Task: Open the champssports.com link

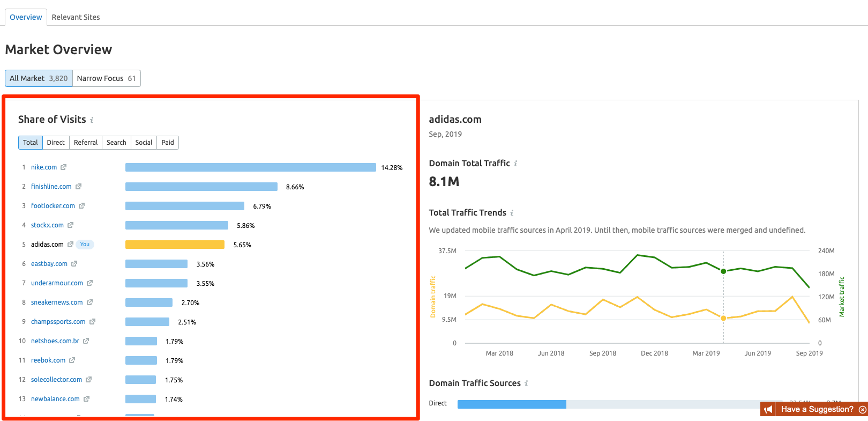Action: (58, 322)
